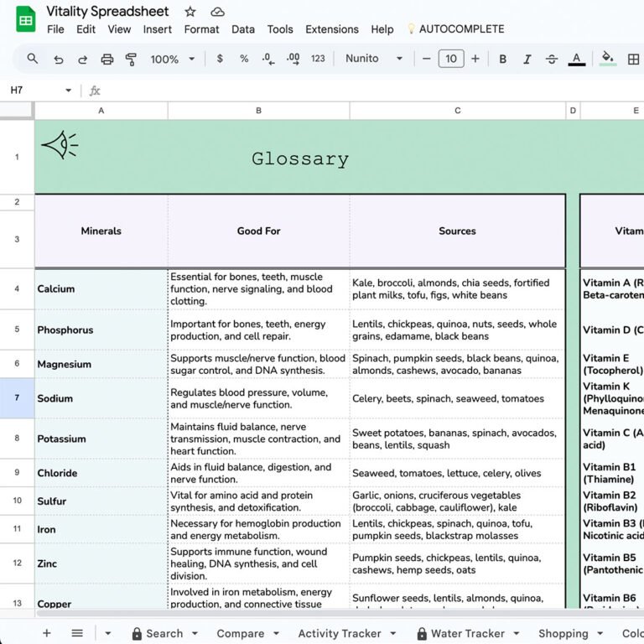Open the Shopping tab dropdown arrow
Image resolution: width=644 pixels, height=644 pixels.
600,633
